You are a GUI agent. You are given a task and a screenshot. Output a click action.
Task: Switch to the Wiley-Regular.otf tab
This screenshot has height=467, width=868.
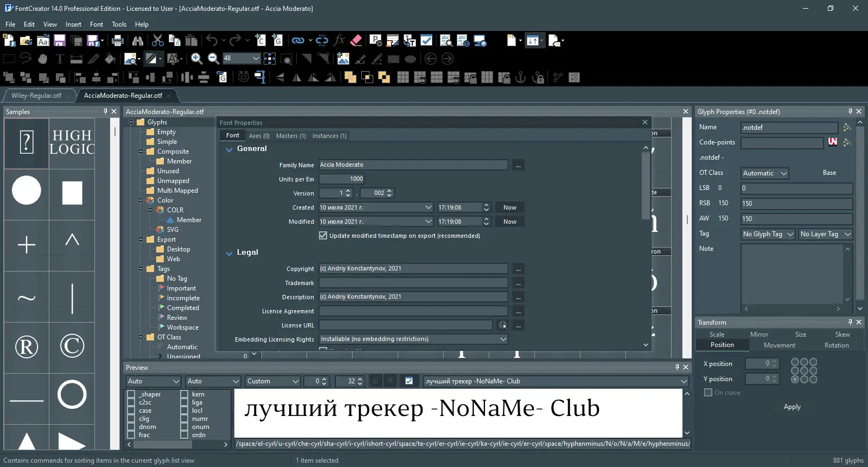pyautogui.click(x=36, y=95)
